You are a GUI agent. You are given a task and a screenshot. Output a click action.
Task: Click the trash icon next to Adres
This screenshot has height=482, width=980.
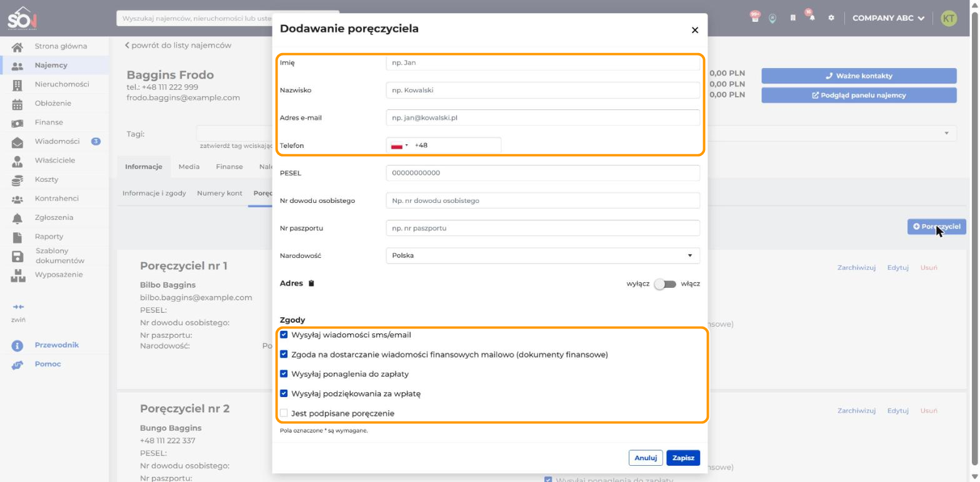tap(311, 283)
